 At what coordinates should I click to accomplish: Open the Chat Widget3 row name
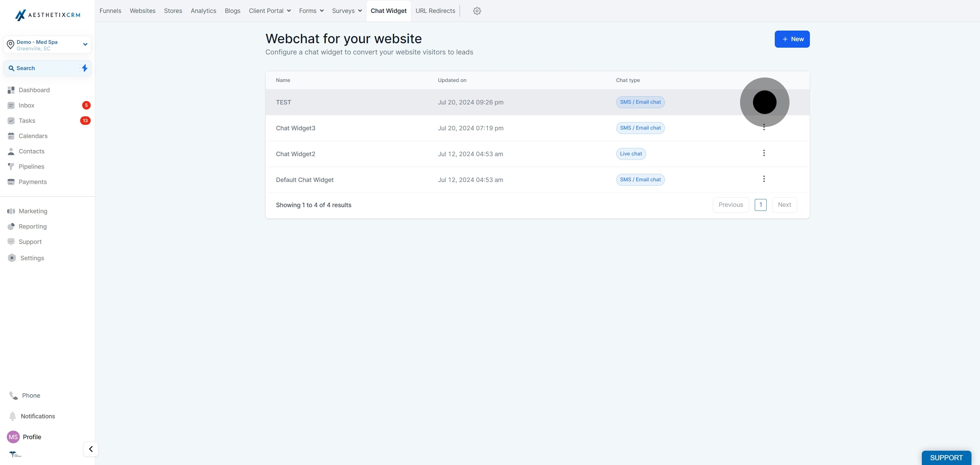tap(296, 128)
